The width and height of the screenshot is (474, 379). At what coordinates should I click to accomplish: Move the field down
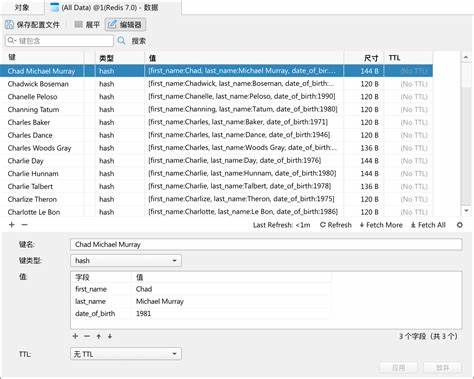click(110, 336)
